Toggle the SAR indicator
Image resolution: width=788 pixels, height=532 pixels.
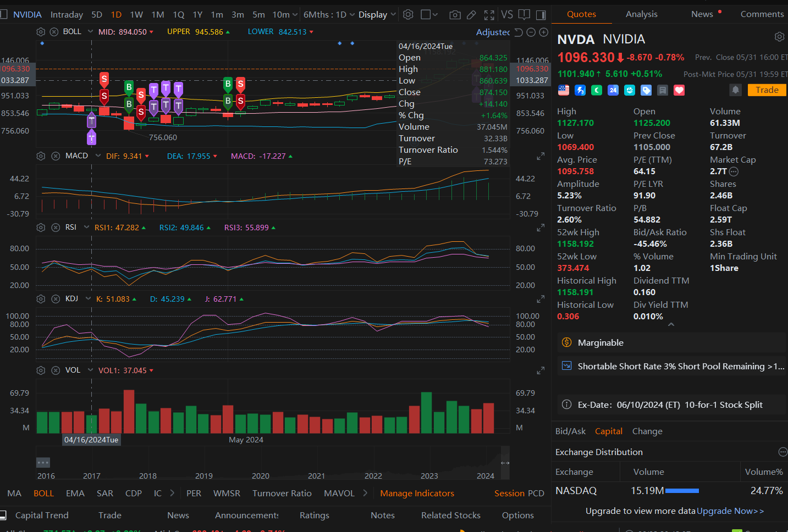click(x=105, y=494)
